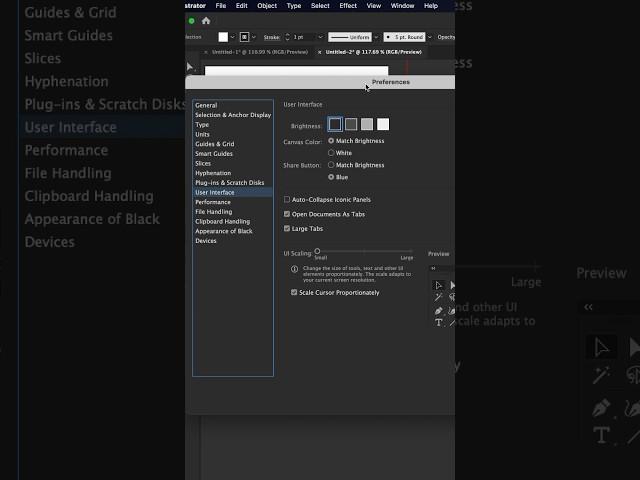This screenshot has width=640, height=480.
Task: Close the Untitled-1 document tab via its x
Action: coord(206,52)
